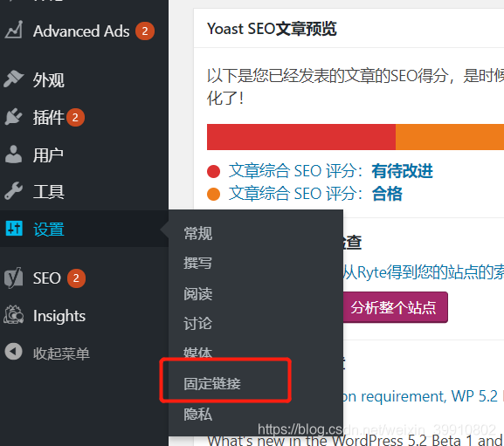Open the Ryte site indexability link

pos(424,272)
